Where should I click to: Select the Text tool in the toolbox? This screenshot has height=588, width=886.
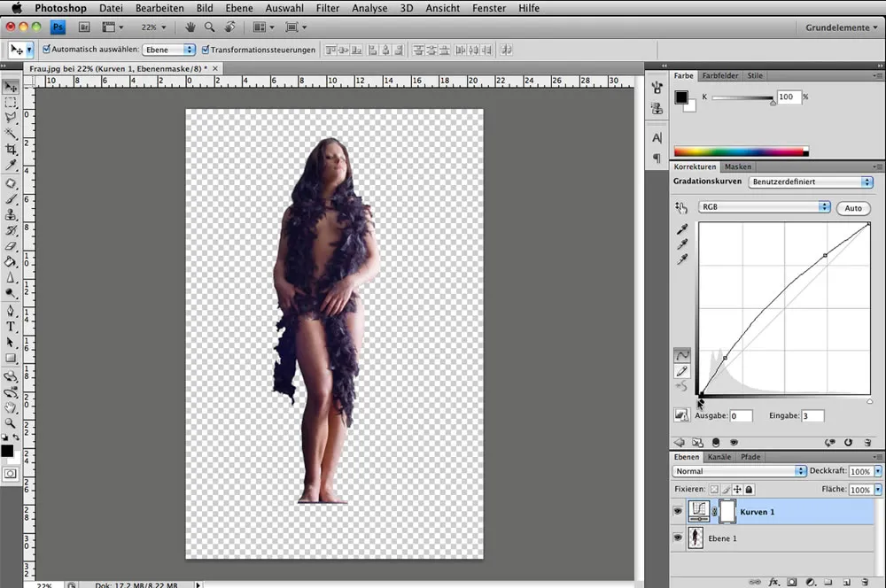pyautogui.click(x=11, y=327)
